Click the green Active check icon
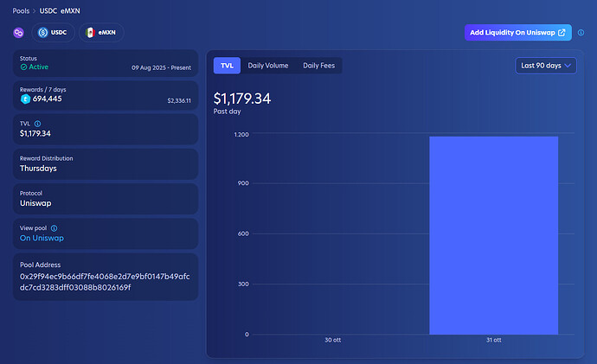This screenshot has width=597, height=364. coord(23,67)
